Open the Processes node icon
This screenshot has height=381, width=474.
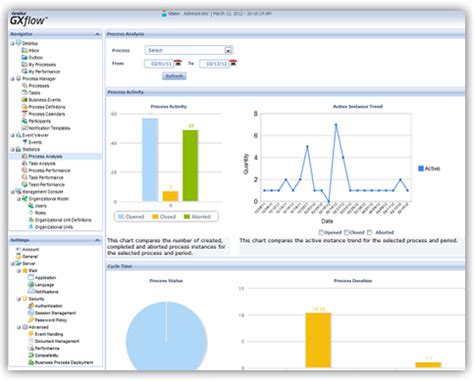click(24, 86)
